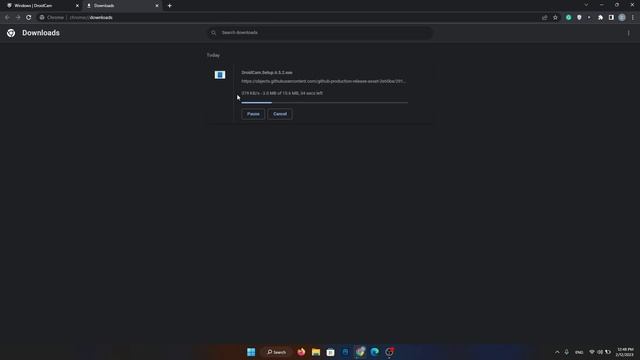Click the DroidCam.Setup exe file name
This screenshot has height=360, width=640.
click(267, 73)
